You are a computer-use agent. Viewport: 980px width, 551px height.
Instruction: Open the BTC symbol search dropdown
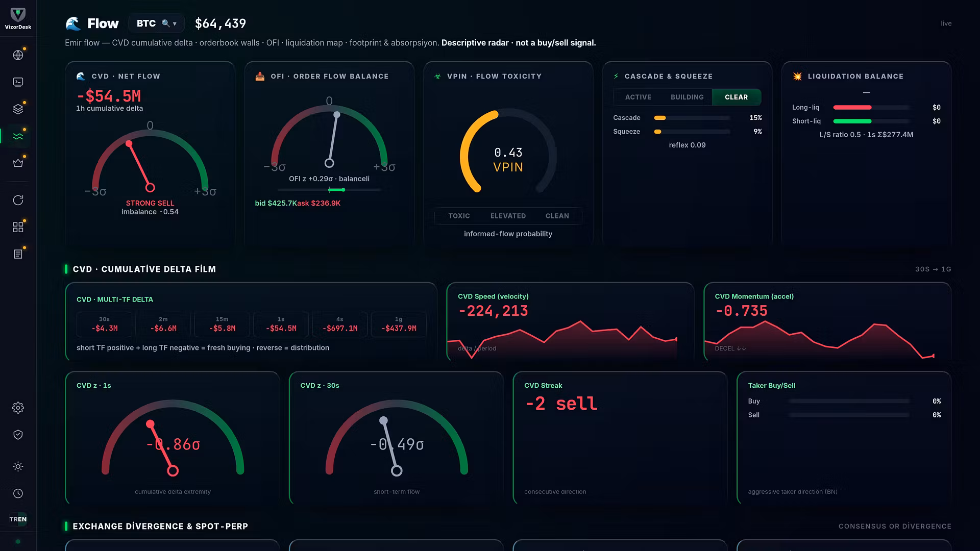tap(156, 23)
